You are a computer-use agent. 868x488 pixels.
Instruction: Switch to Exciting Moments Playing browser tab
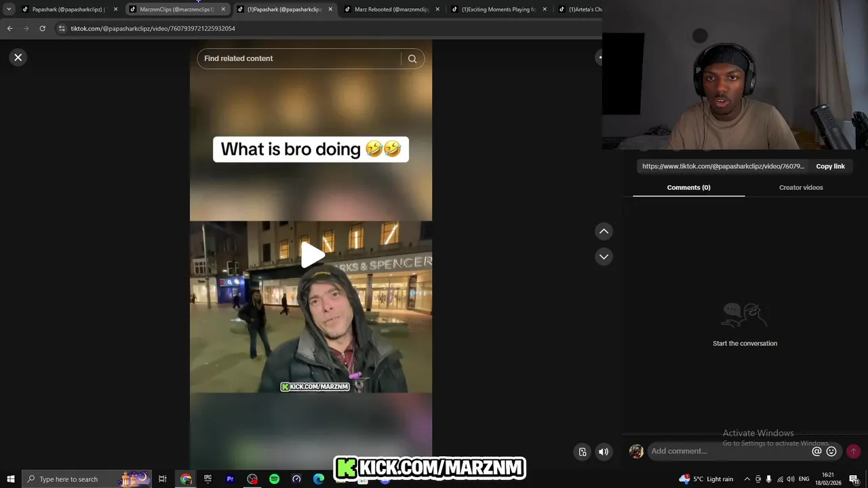[x=498, y=9]
